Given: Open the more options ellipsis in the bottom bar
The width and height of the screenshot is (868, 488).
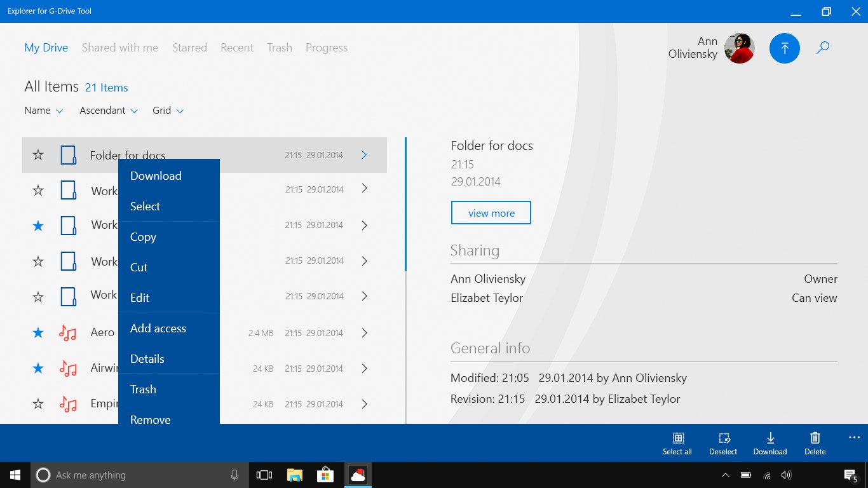Looking at the screenshot, I should [x=854, y=437].
